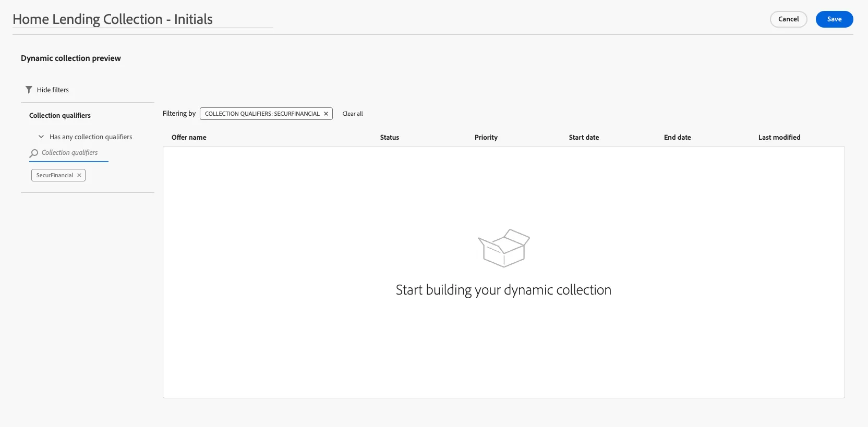Click the empty box illustration
The height and width of the screenshot is (427, 868).
click(x=504, y=248)
